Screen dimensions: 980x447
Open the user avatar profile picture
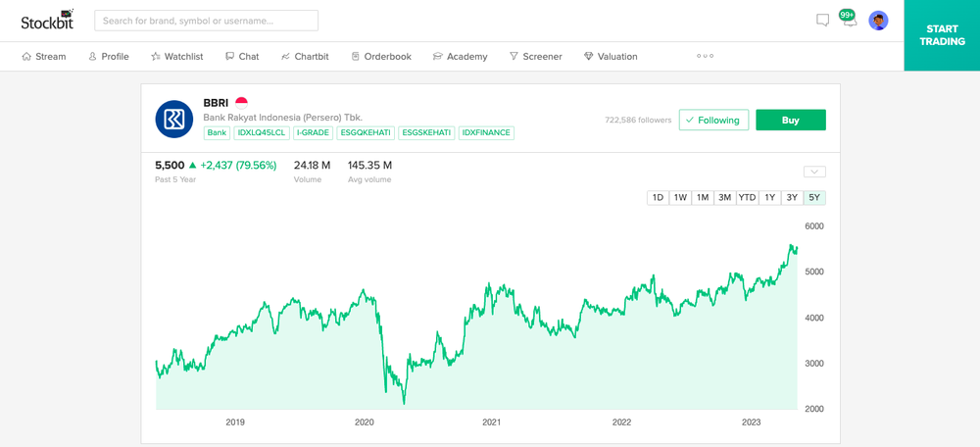click(878, 21)
